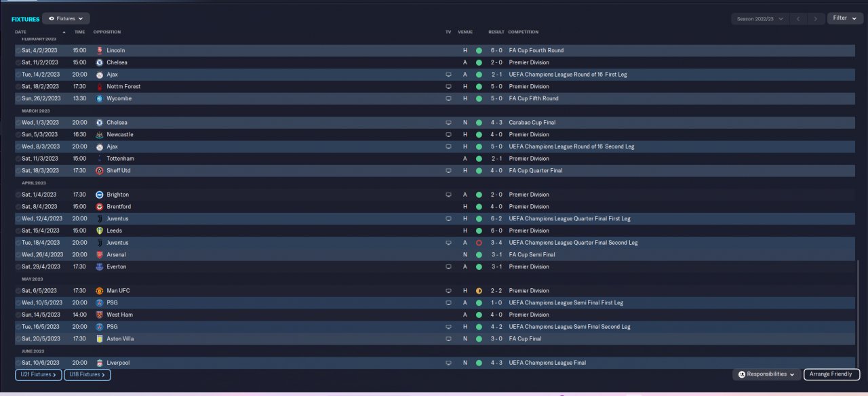Open U18 Fixtures

87,374
